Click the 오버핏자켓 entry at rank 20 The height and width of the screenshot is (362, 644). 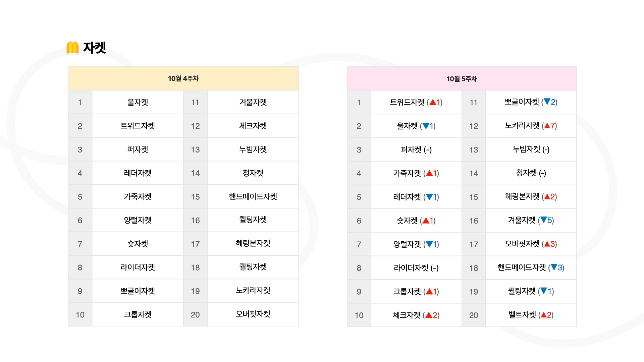coord(253,314)
